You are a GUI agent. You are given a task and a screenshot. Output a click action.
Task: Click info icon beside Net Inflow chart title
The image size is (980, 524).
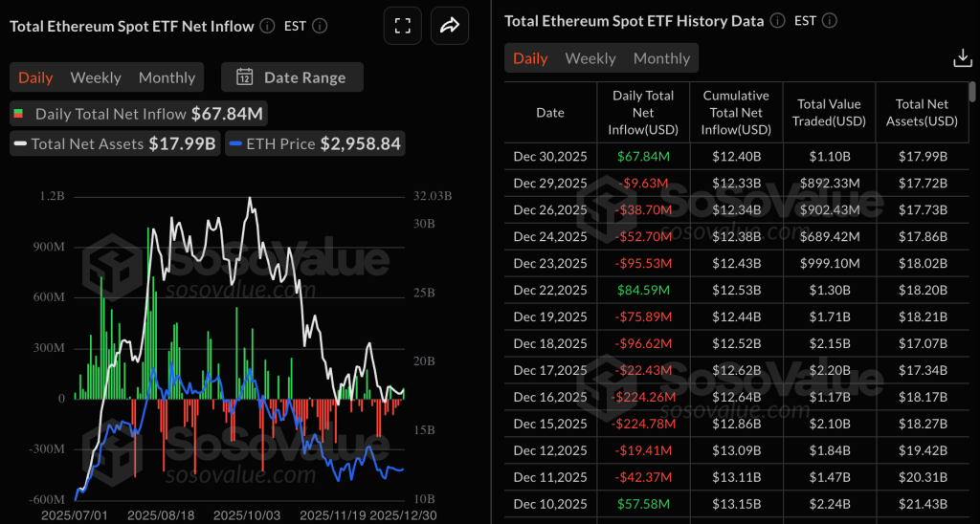(x=267, y=26)
